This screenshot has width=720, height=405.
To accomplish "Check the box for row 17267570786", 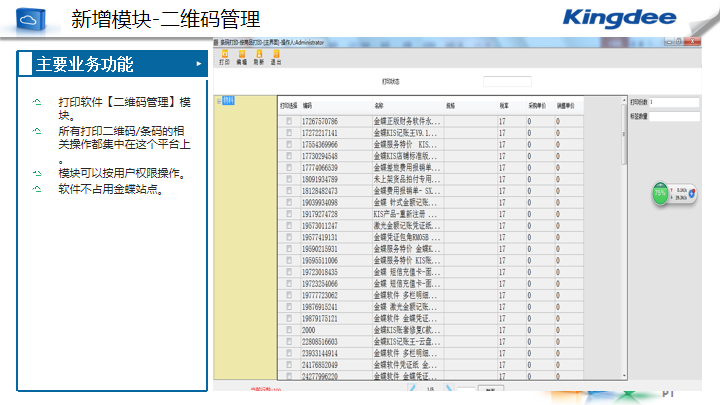I will pos(289,121).
